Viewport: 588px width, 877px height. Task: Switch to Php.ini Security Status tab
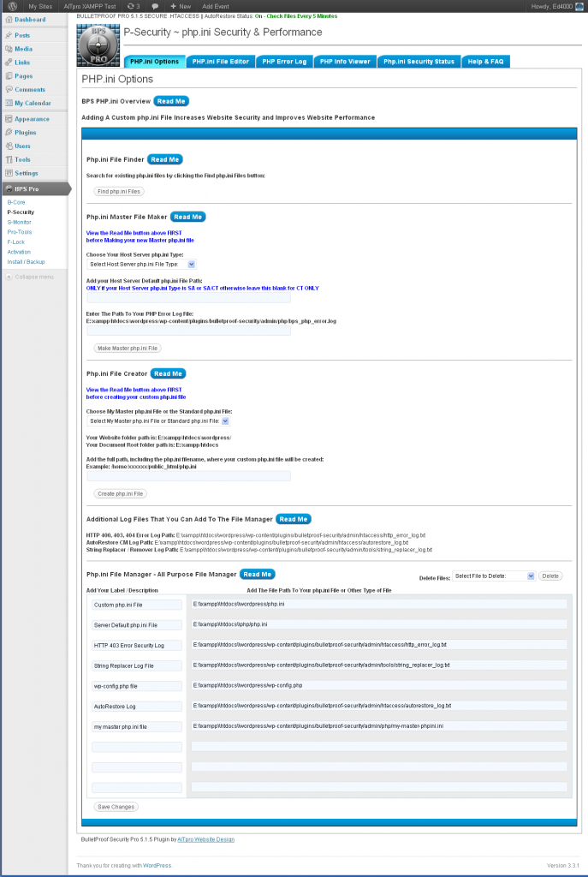pos(419,62)
